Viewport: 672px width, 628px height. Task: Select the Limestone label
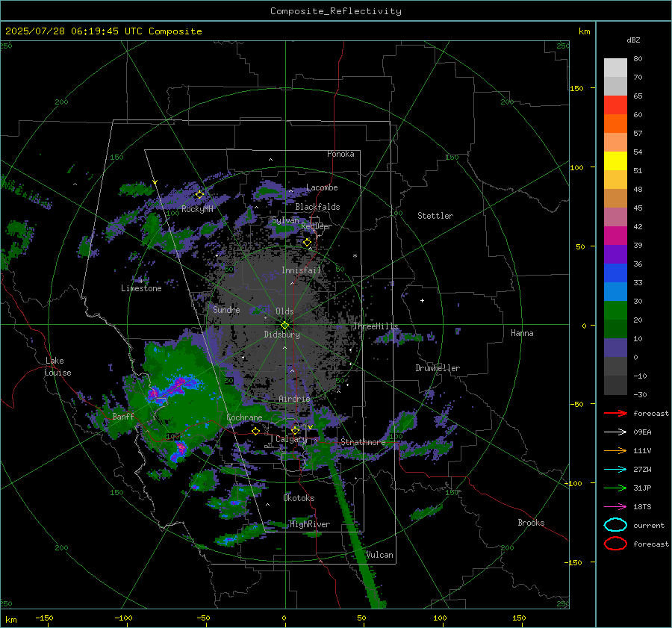point(141,288)
